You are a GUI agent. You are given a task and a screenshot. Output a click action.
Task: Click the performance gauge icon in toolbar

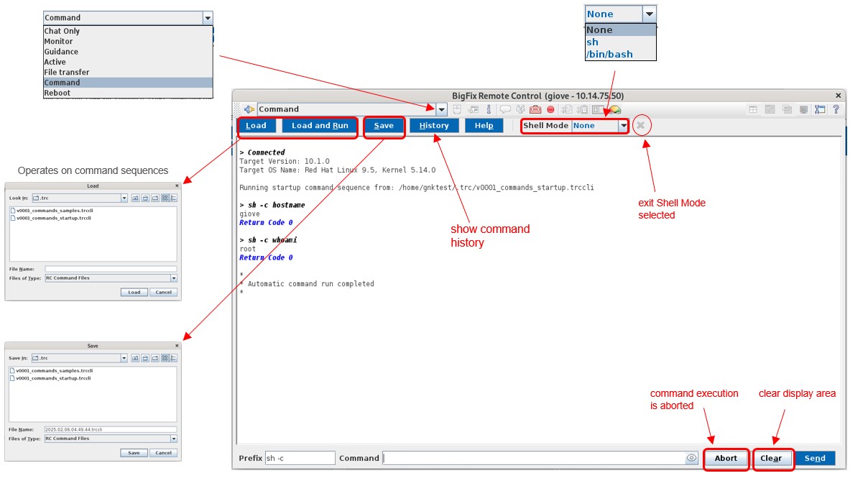pos(615,109)
